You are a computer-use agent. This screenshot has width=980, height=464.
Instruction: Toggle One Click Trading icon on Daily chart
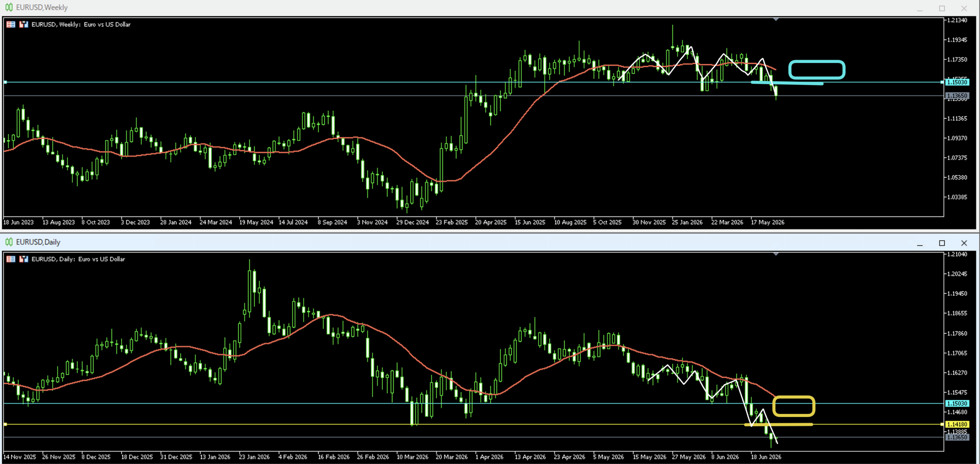coord(11,259)
